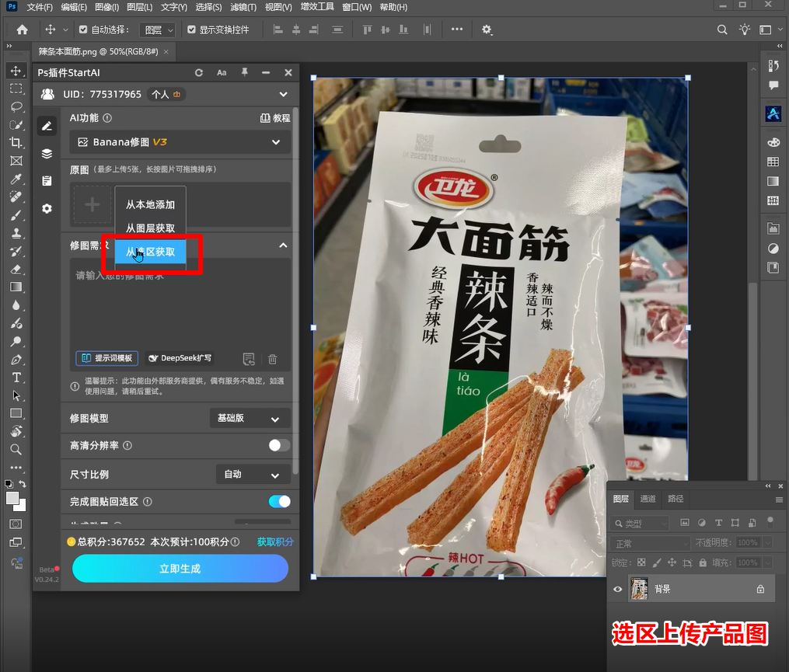This screenshot has width=789, height=672.
Task: Open StartAI sidebar settings gear
Action: point(47,208)
